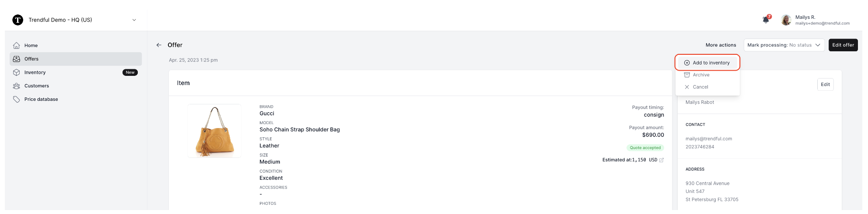868x214 pixels.
Task: Open the More actions menu
Action: [721, 45]
